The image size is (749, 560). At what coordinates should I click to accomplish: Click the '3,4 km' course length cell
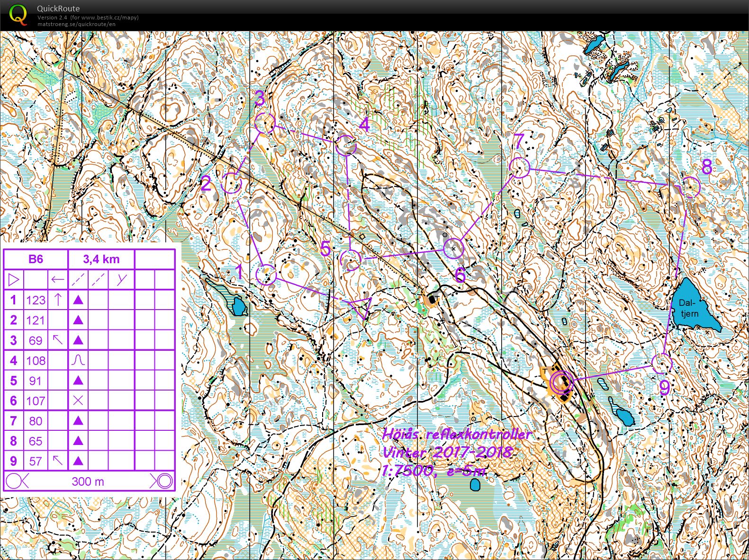click(101, 259)
